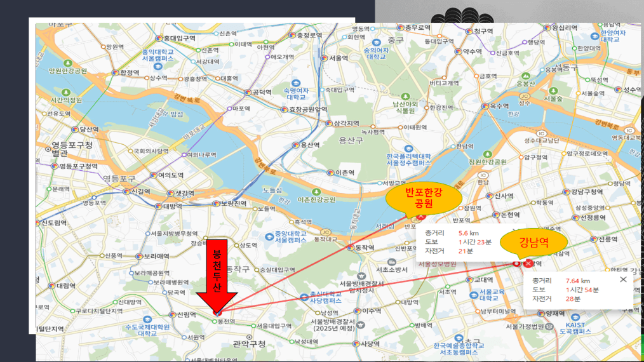Click the 숙명여자대학교 university icon
The width and height of the screenshot is (644, 362).
pyautogui.click(x=295, y=83)
